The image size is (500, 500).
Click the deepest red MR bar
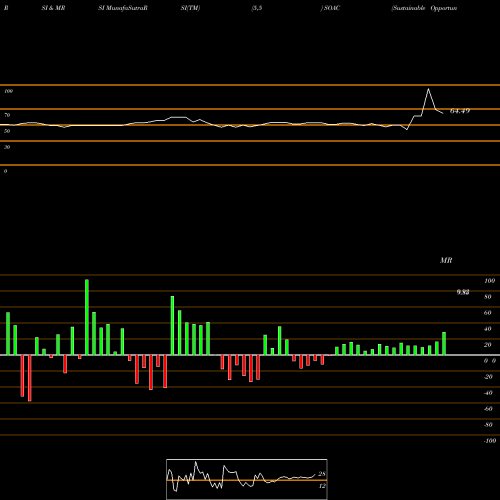30,378
